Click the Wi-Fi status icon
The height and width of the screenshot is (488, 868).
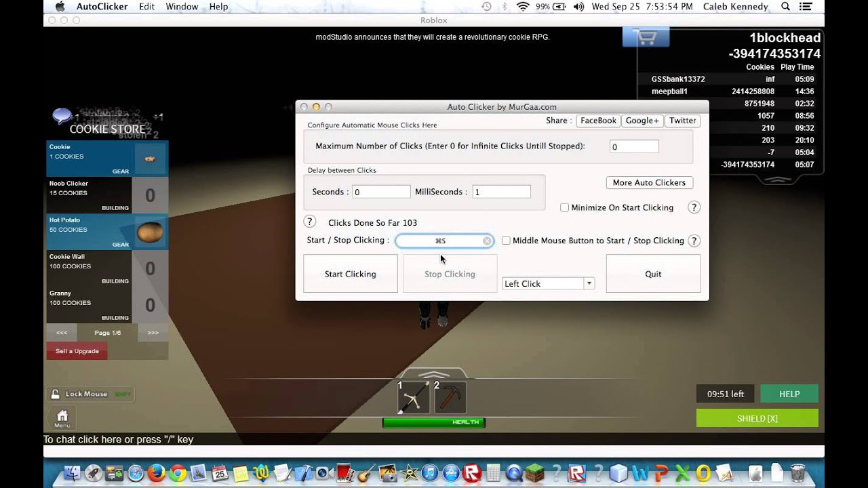click(523, 7)
